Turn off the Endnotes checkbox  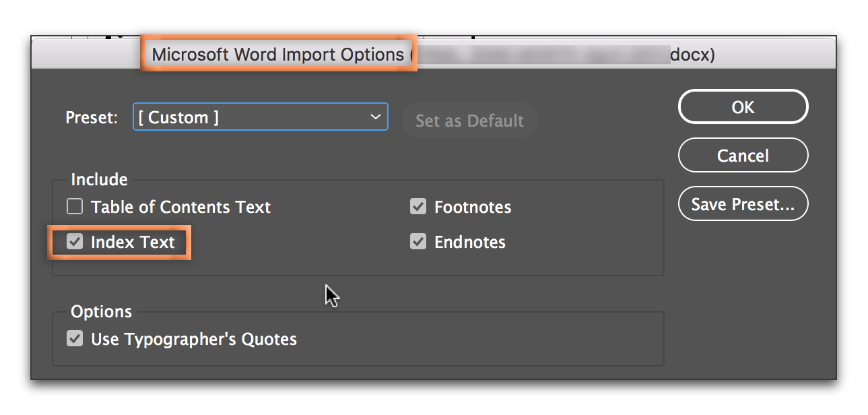418,241
